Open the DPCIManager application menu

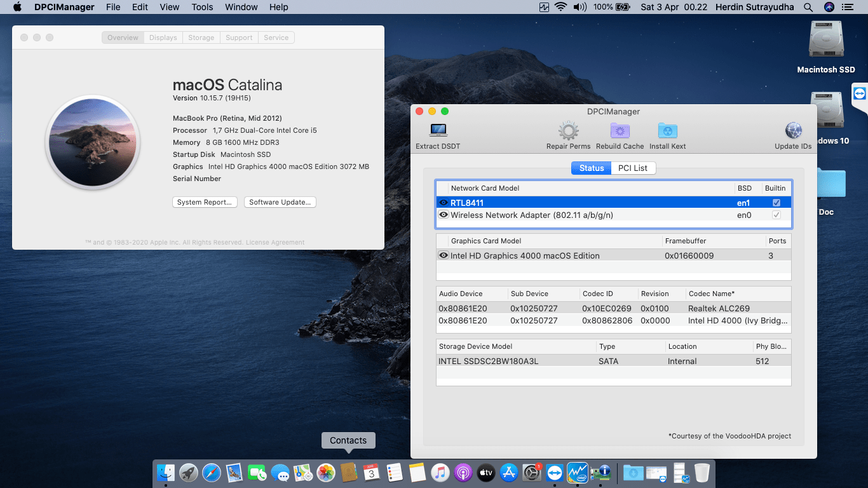[64, 7]
